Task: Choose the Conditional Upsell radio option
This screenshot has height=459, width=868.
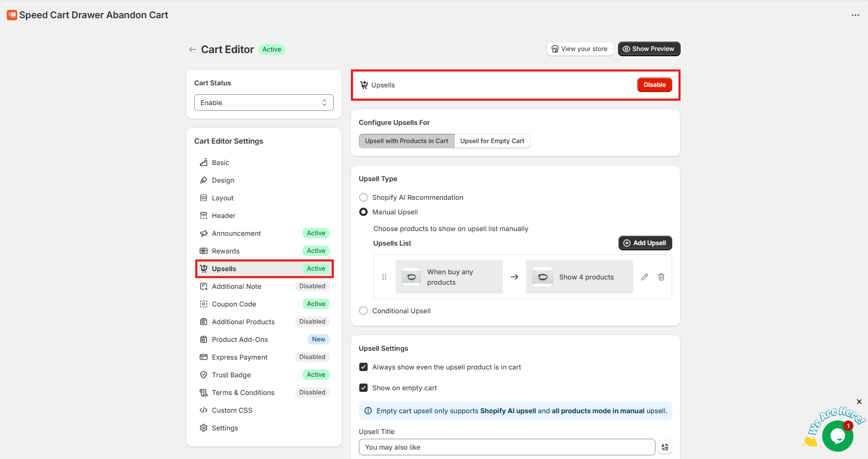Action: click(x=363, y=311)
